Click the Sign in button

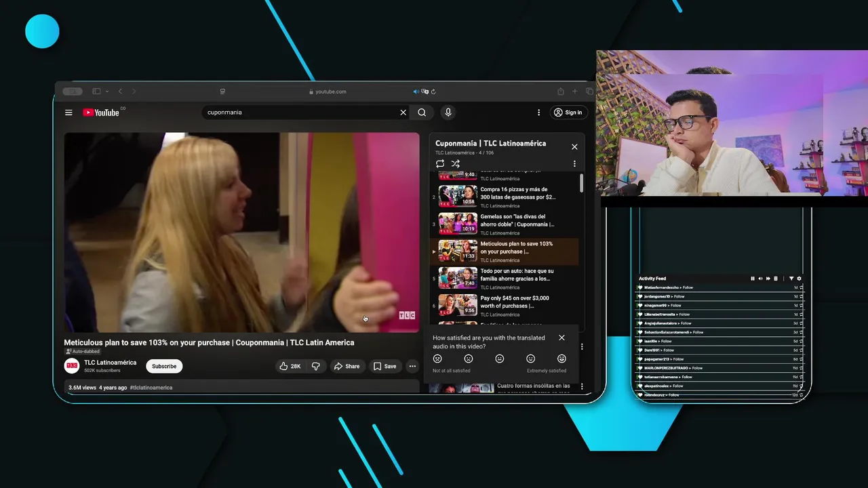click(568, 113)
